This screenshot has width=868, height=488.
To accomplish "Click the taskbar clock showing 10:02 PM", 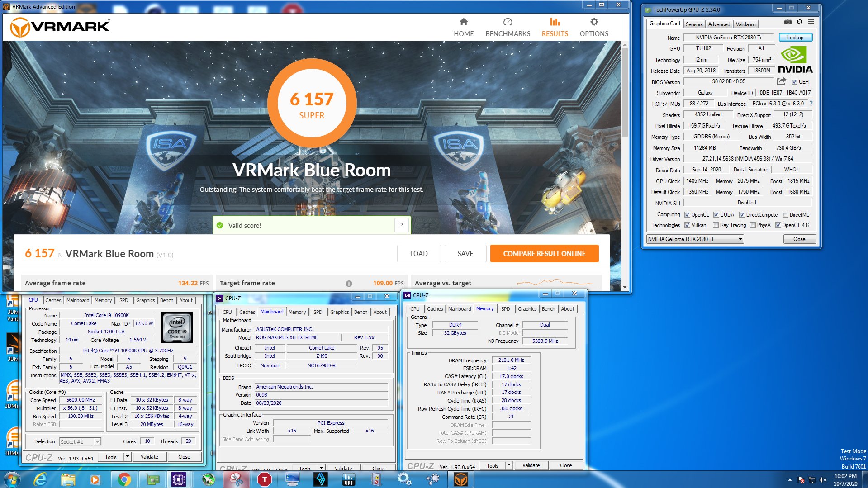I will 845,480.
